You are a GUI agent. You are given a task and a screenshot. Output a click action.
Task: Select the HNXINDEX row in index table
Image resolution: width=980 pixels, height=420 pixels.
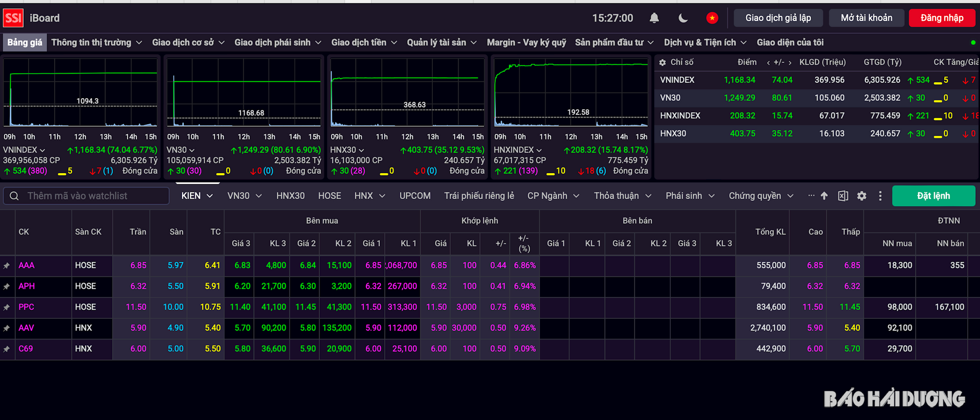(x=817, y=116)
